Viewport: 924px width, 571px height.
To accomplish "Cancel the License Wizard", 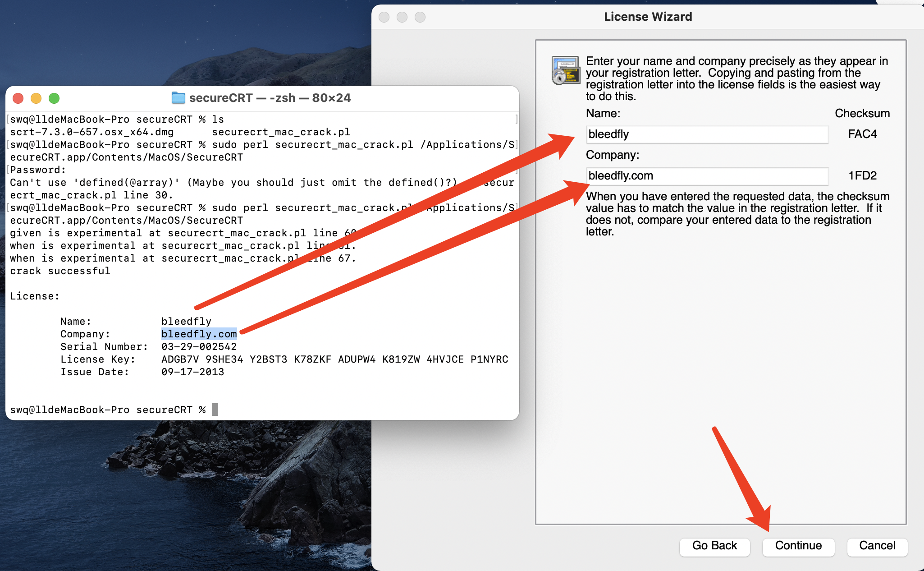I will [x=877, y=546].
